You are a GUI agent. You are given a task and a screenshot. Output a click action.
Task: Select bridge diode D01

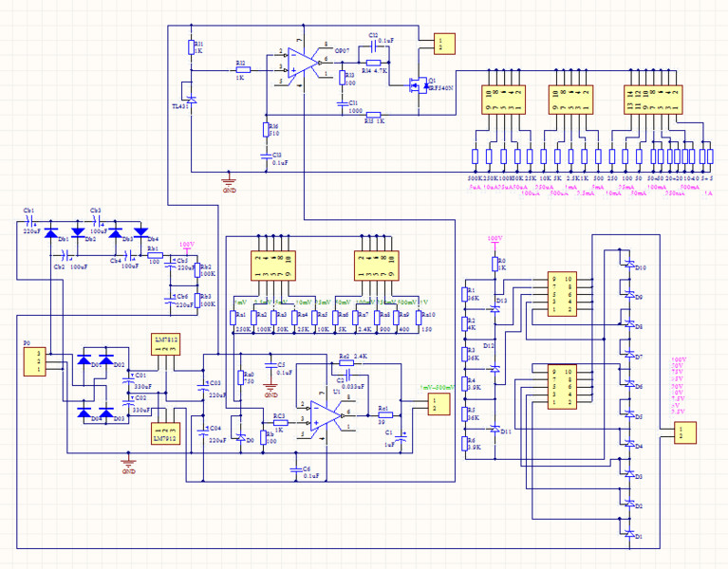[x=85, y=360]
